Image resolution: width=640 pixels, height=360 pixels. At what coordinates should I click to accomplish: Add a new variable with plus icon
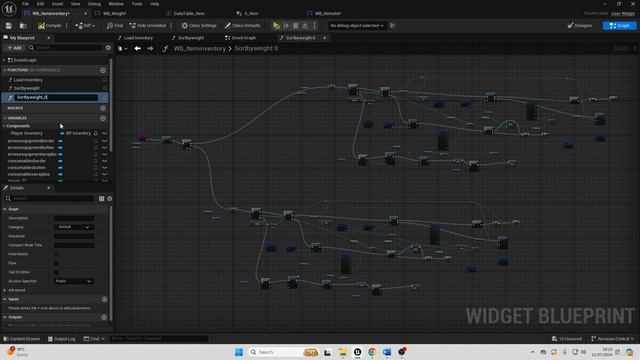[103, 118]
